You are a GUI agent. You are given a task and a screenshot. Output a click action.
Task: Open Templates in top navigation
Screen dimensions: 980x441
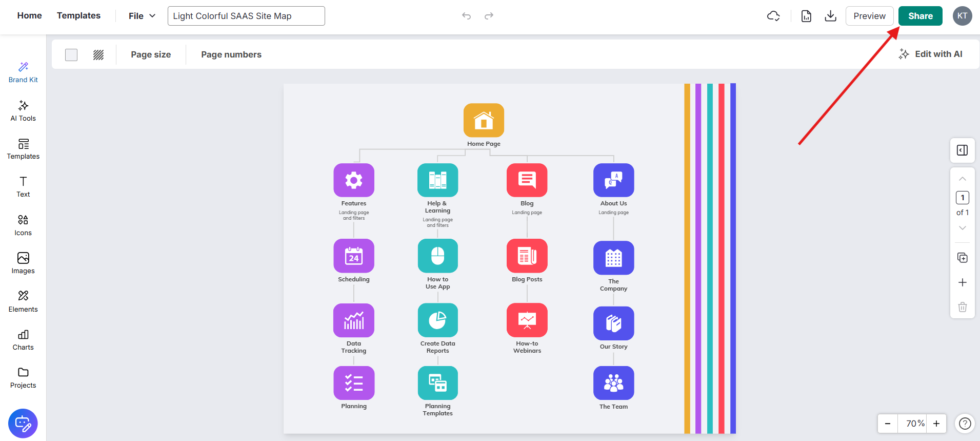tap(78, 15)
